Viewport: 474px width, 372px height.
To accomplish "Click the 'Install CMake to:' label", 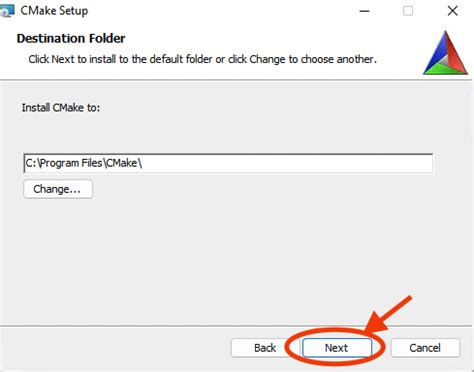I will coord(61,108).
